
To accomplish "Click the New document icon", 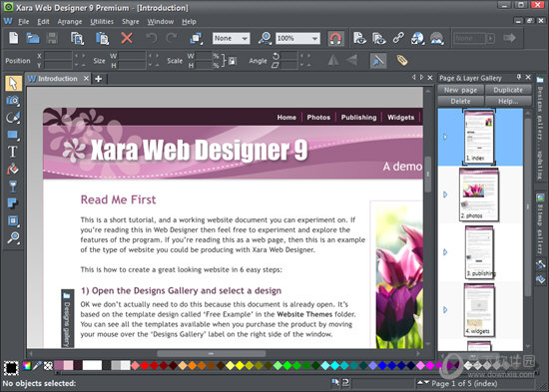I will 13,38.
